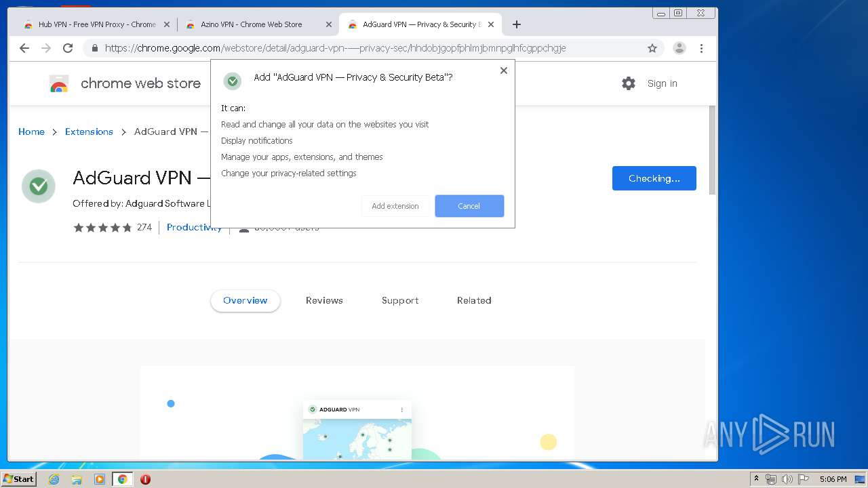Go to the Home breadcrumb
Viewport: 868px width, 488px height.
31,131
